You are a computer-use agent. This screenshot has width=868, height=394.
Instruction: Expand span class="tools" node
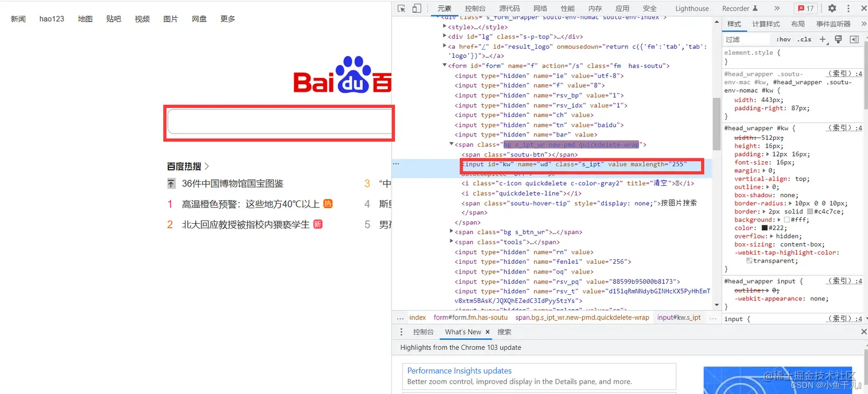[452, 241]
